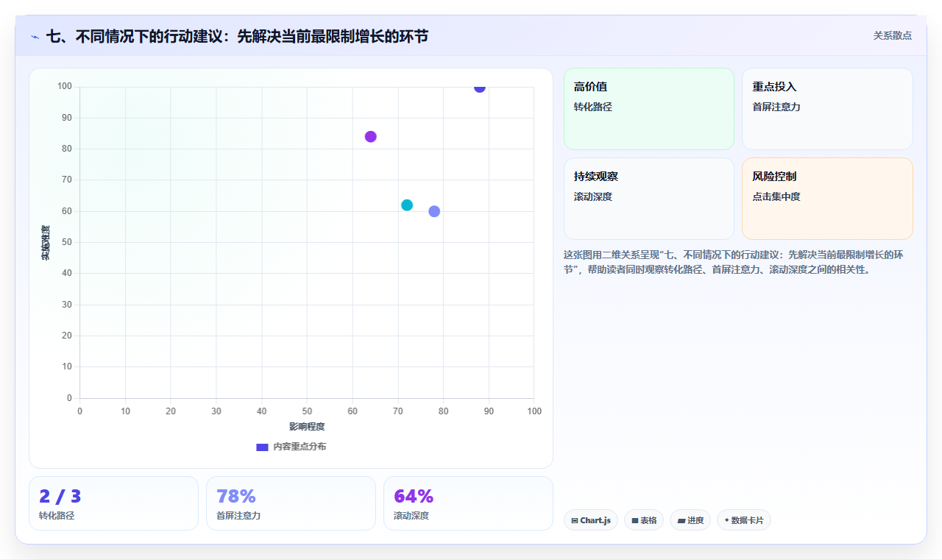
Task: Click the 关系散点 label in header
Action: 893,35
